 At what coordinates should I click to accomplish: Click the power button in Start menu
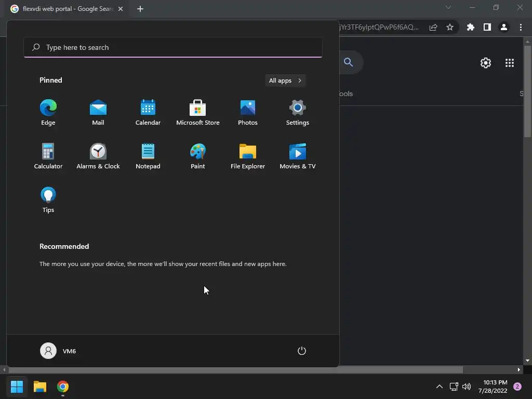tap(302, 351)
